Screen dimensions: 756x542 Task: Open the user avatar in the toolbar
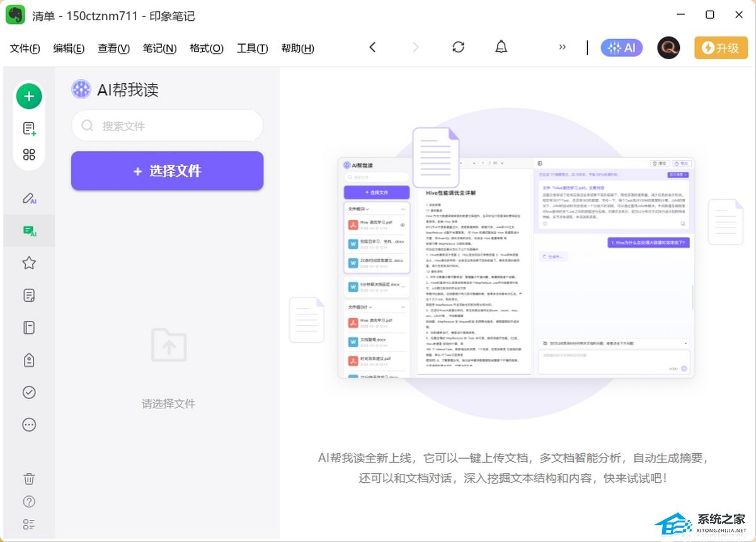pyautogui.click(x=668, y=48)
